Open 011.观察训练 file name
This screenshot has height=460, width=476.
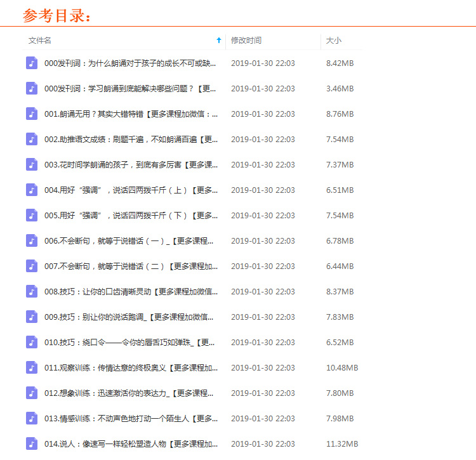tap(131, 367)
